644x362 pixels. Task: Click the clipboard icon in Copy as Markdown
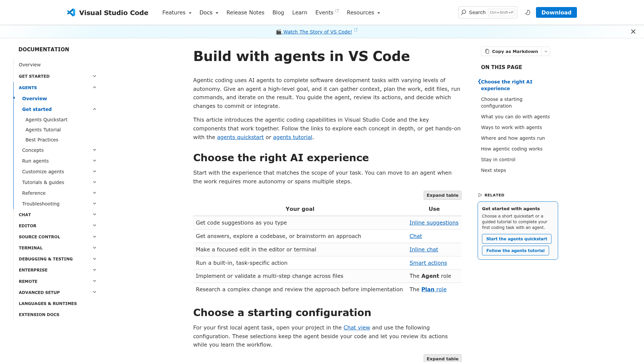click(487, 51)
